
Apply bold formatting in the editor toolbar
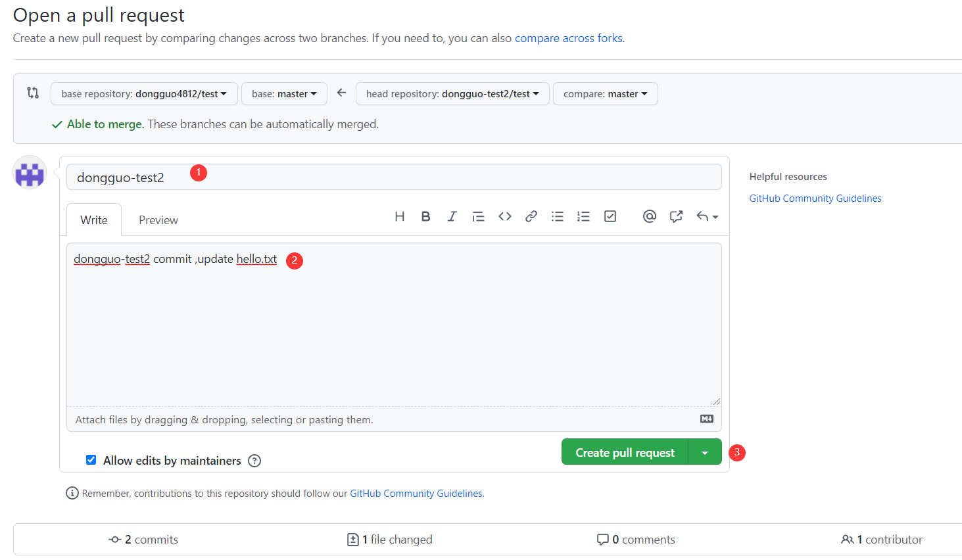(425, 216)
